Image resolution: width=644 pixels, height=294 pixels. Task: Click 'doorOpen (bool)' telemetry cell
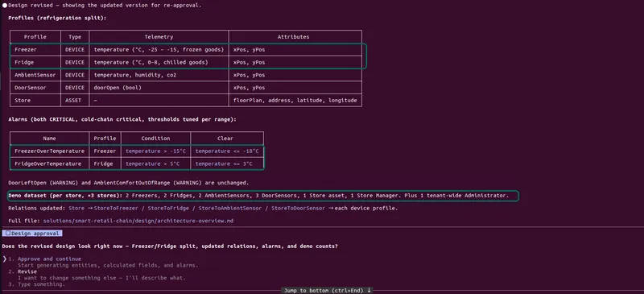159,88
